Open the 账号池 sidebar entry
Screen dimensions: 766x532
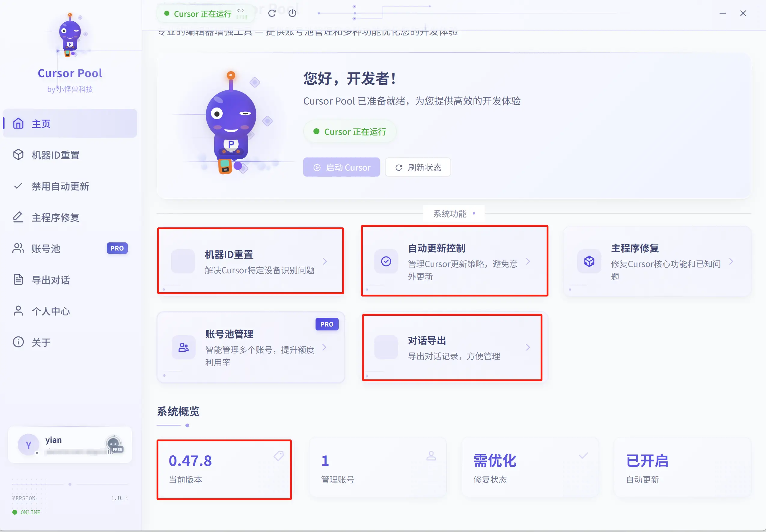70,248
